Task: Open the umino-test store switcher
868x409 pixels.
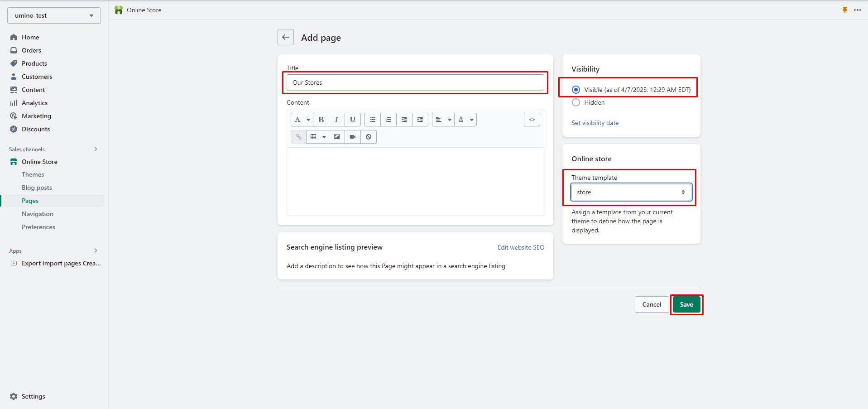Action: point(54,15)
